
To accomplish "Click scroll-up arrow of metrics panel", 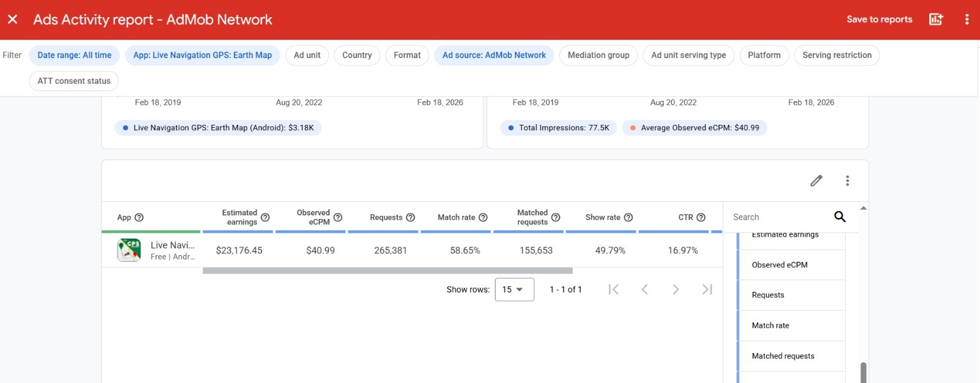I will (x=863, y=209).
